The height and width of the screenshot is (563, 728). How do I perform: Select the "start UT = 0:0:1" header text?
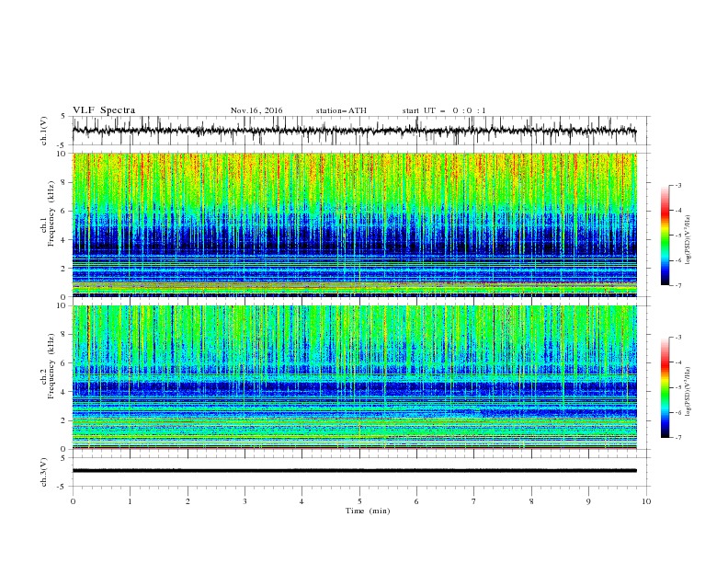point(444,110)
